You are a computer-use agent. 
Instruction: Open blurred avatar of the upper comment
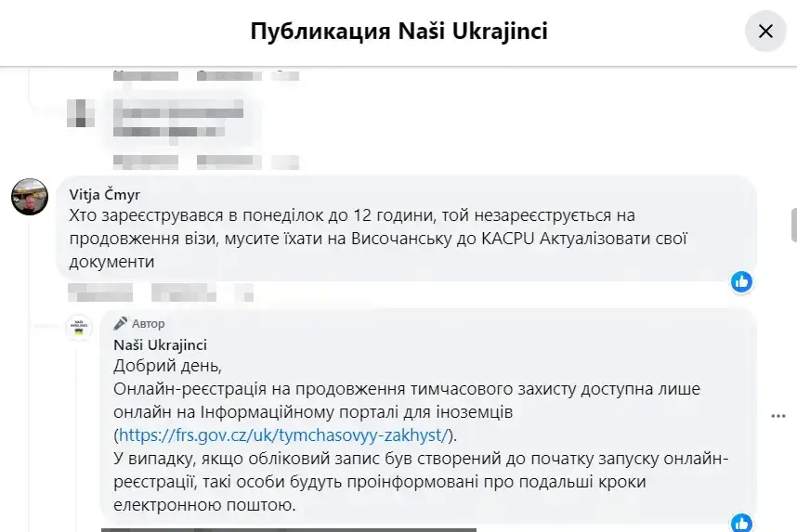coord(80,112)
